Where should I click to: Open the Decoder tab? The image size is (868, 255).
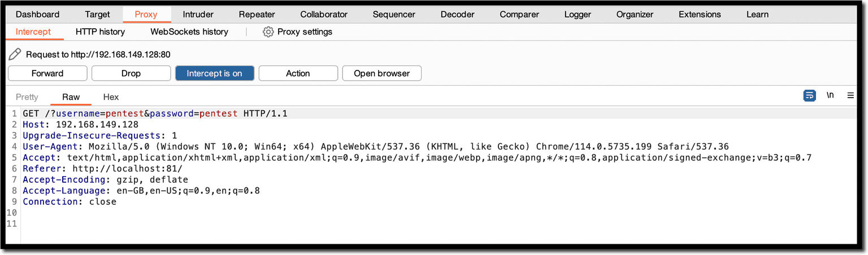457,15
